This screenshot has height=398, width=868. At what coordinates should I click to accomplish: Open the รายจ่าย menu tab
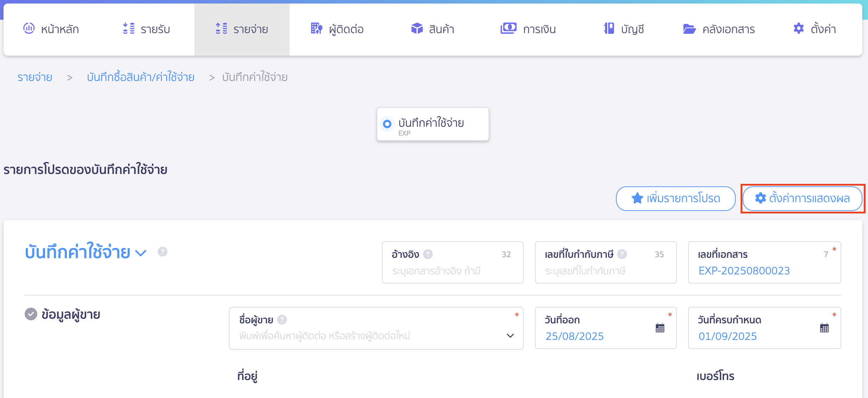pos(242,29)
